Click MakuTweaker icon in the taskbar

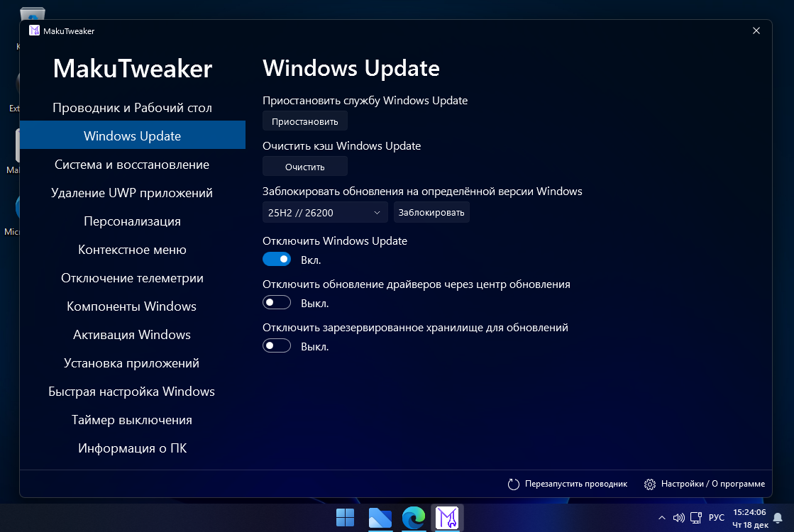pos(447,518)
